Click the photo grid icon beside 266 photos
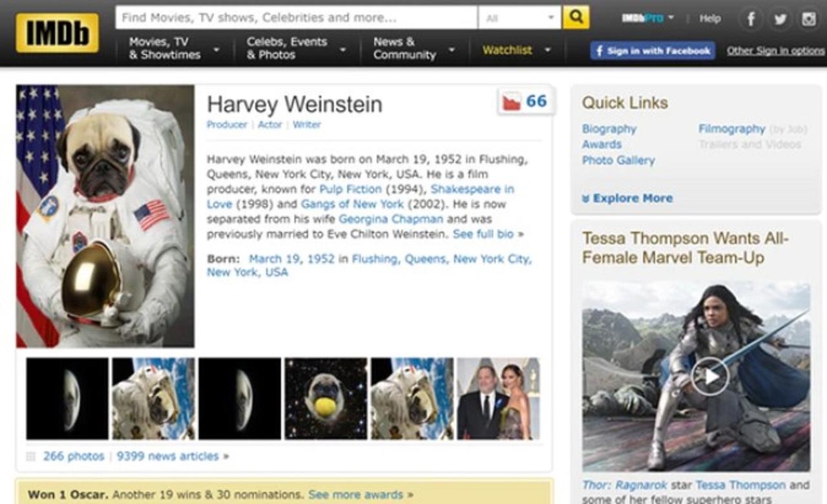Image resolution: width=827 pixels, height=504 pixels. pos(31,457)
